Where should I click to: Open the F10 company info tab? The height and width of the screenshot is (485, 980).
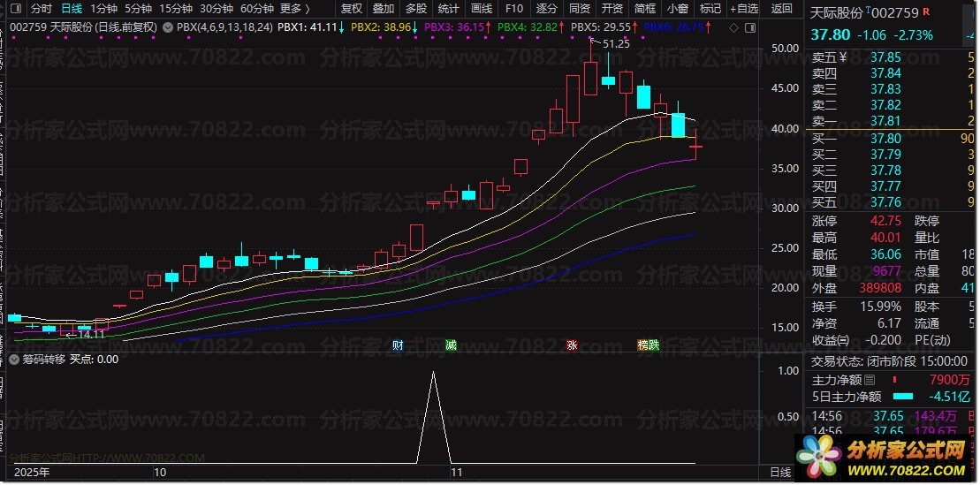point(513,9)
